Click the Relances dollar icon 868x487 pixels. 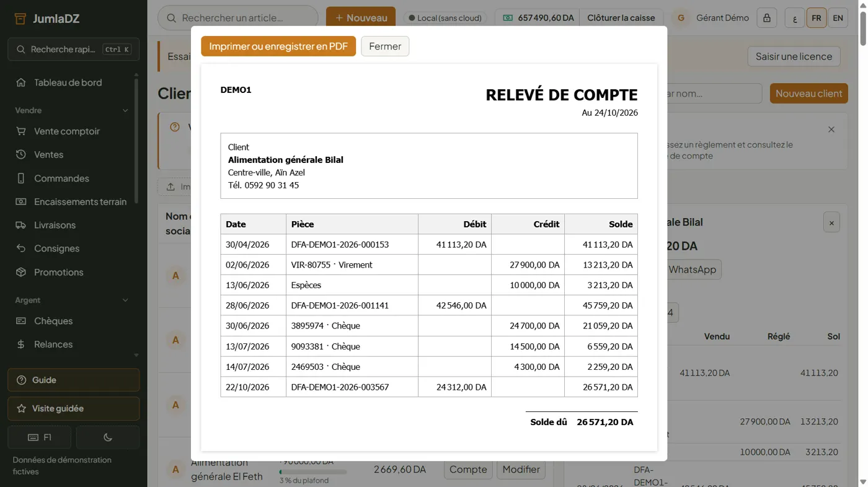[21, 344]
